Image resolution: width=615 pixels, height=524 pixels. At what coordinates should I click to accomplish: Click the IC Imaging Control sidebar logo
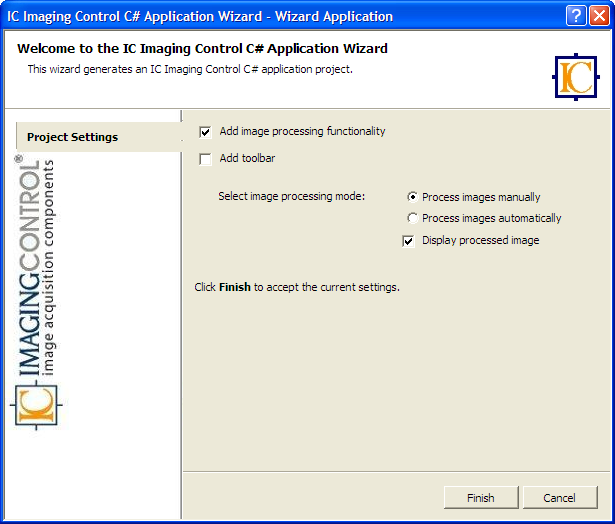tap(36, 292)
